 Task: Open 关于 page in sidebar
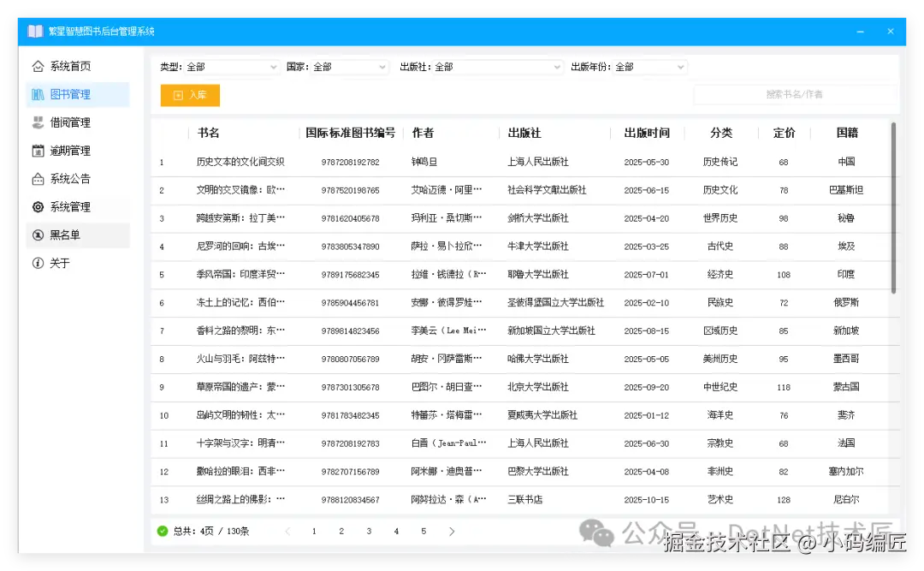[x=78, y=263]
